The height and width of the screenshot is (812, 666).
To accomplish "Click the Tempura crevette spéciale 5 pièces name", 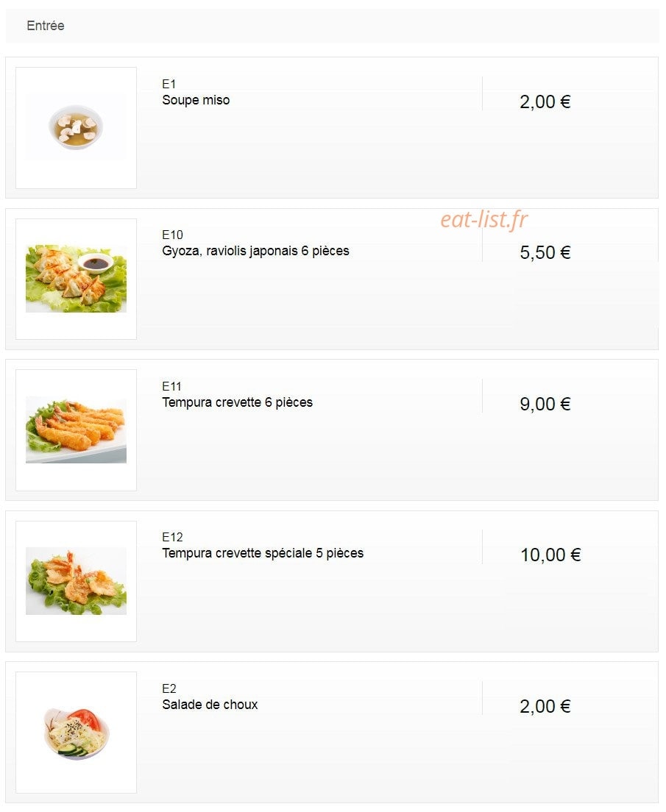I will point(262,553).
